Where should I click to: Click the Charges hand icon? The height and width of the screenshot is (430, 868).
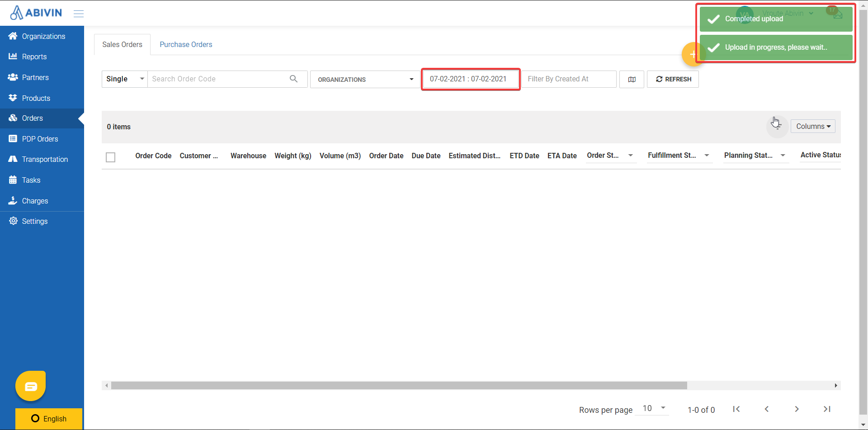tap(13, 200)
